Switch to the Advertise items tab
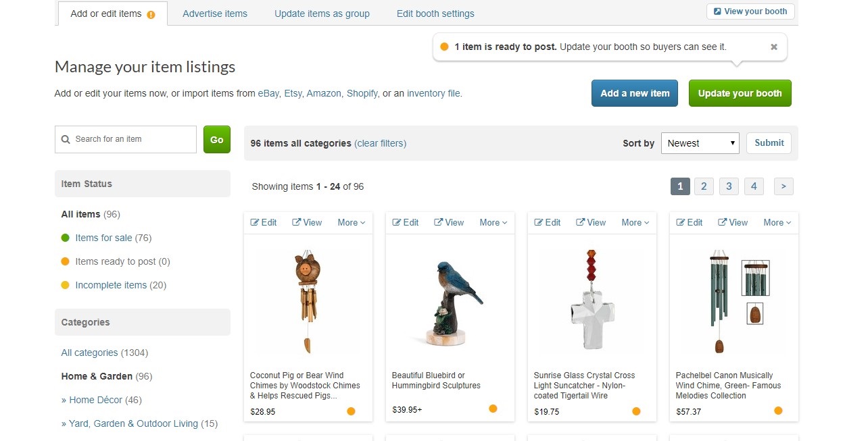 click(215, 14)
